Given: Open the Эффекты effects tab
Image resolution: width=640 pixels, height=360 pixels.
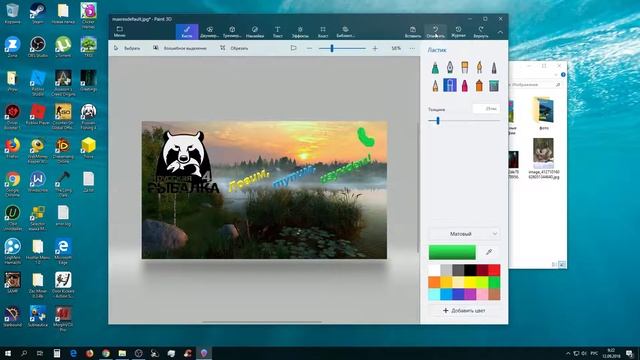Looking at the screenshot, I should (x=300, y=31).
